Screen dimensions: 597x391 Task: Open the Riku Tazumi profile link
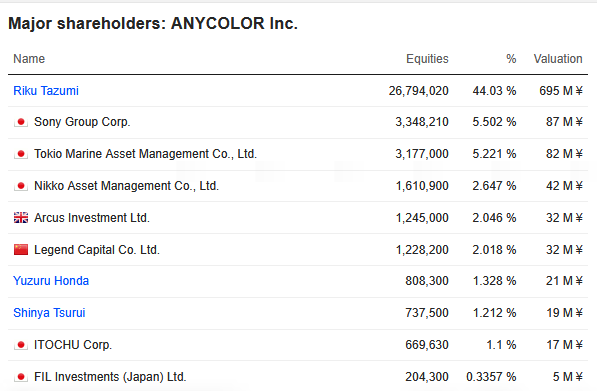coord(46,91)
